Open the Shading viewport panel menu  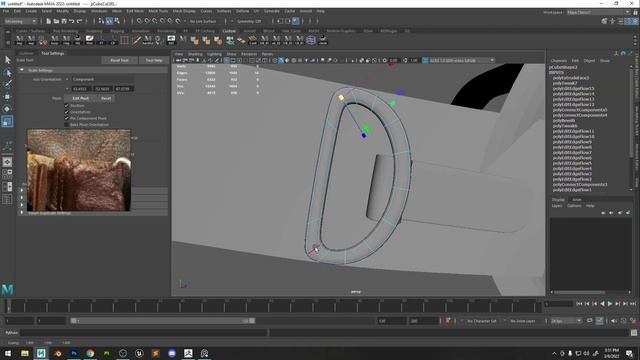195,54
